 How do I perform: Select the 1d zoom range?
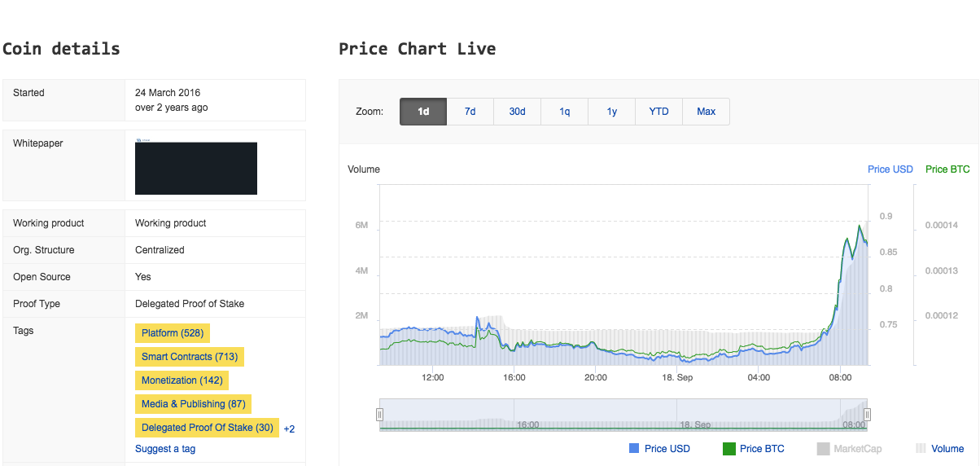coord(423,112)
